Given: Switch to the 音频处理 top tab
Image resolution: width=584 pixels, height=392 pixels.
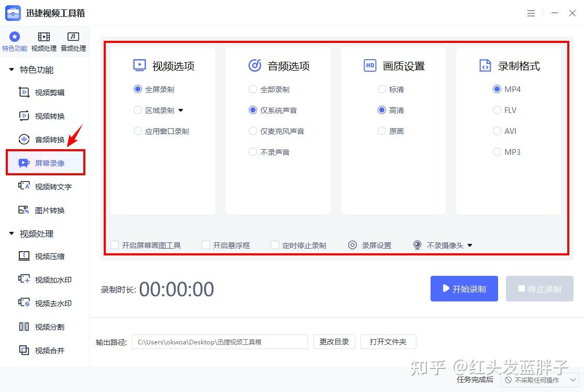Looking at the screenshot, I should click(73, 42).
